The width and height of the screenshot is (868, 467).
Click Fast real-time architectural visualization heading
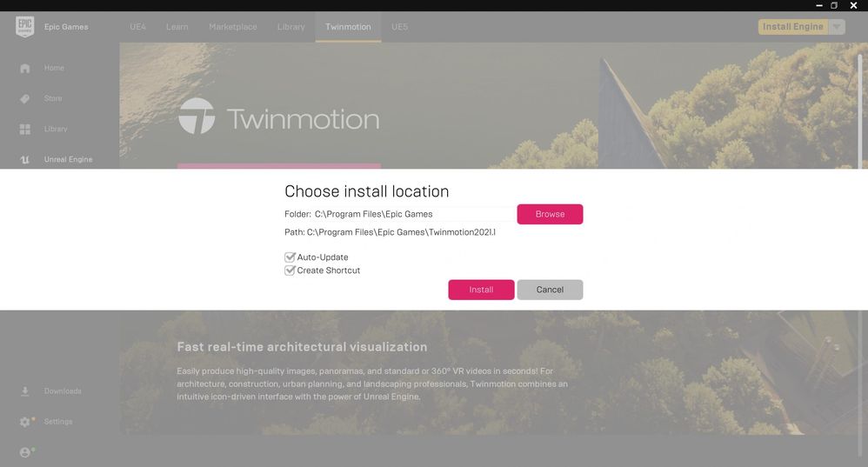(x=302, y=347)
